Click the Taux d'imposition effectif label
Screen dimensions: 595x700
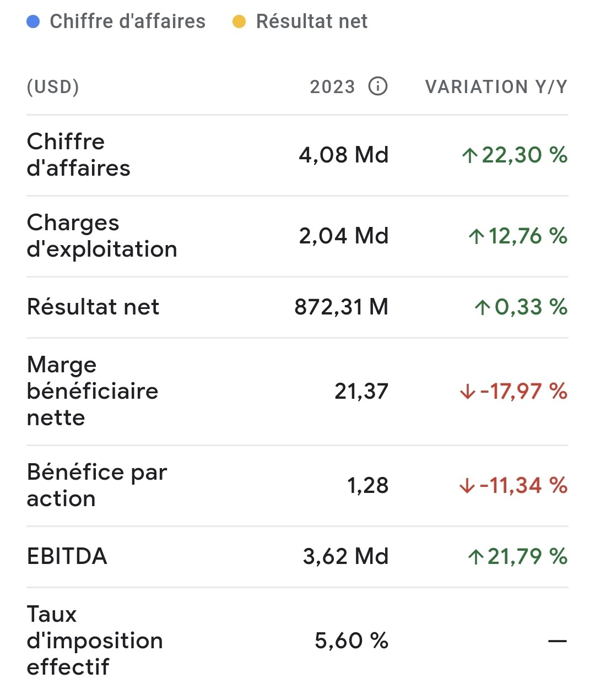[x=95, y=640]
